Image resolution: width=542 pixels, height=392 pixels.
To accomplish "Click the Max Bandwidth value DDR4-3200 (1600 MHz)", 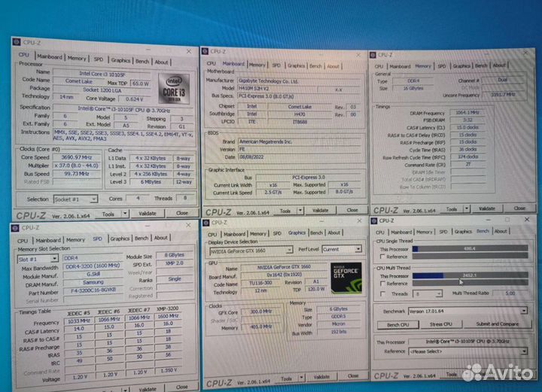I will (x=93, y=266).
